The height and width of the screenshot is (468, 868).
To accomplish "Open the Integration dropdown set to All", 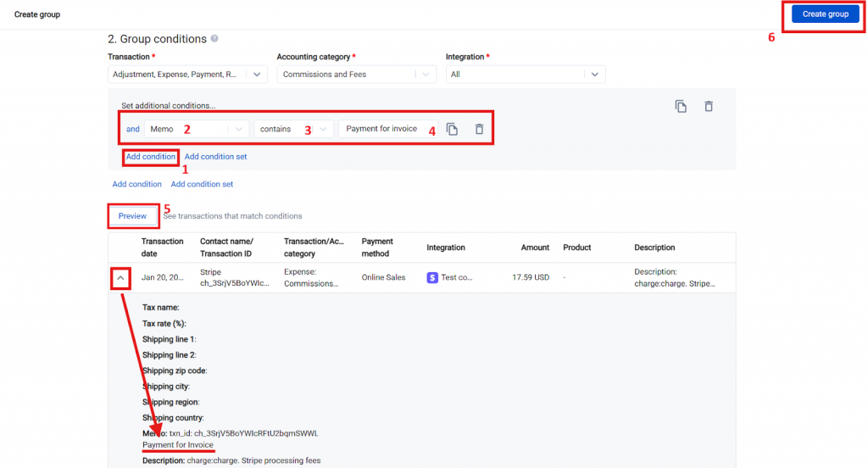I will pyautogui.click(x=525, y=75).
